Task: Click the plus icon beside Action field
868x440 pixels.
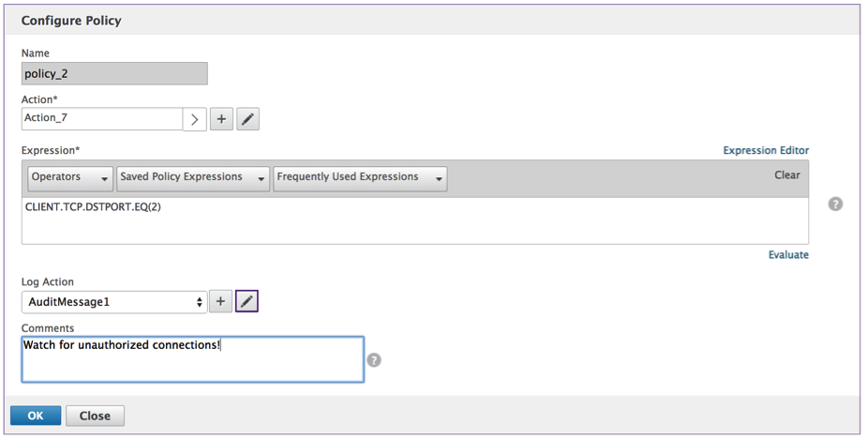Action: [x=221, y=119]
